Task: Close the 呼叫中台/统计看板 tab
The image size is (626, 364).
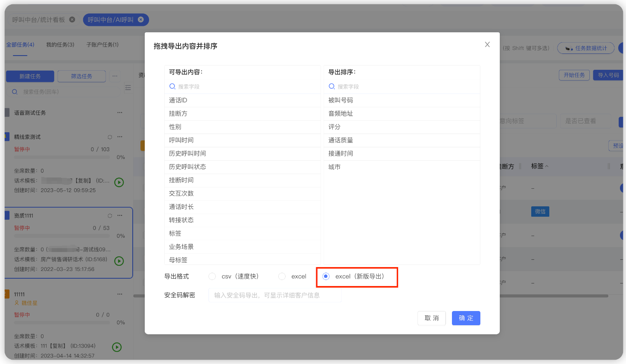Action: [x=72, y=20]
